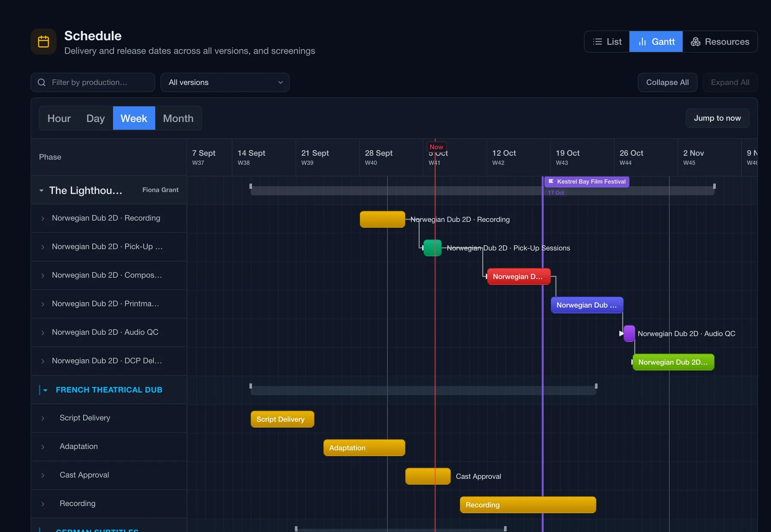This screenshot has width=771, height=532.
Task: Select the French dub Recording gantt bar
Action: (x=528, y=505)
